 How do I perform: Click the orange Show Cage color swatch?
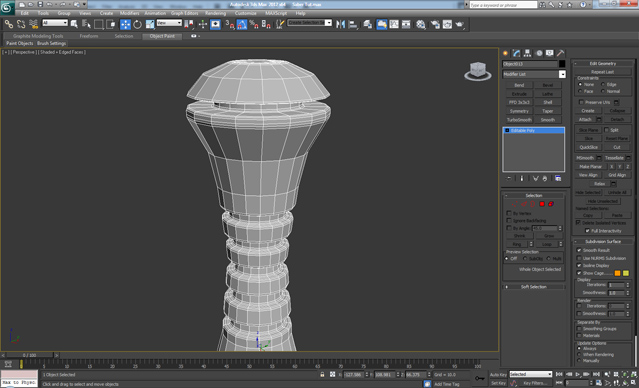(617, 273)
